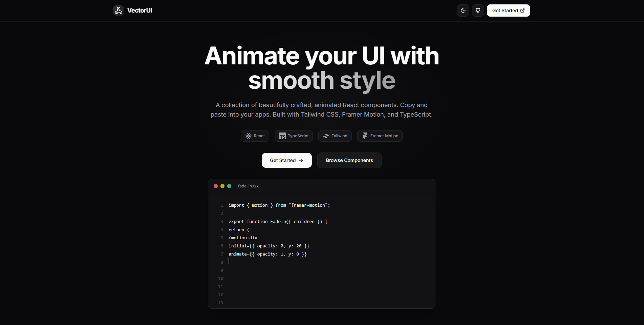Open Browse Components
644x325 pixels.
point(349,160)
